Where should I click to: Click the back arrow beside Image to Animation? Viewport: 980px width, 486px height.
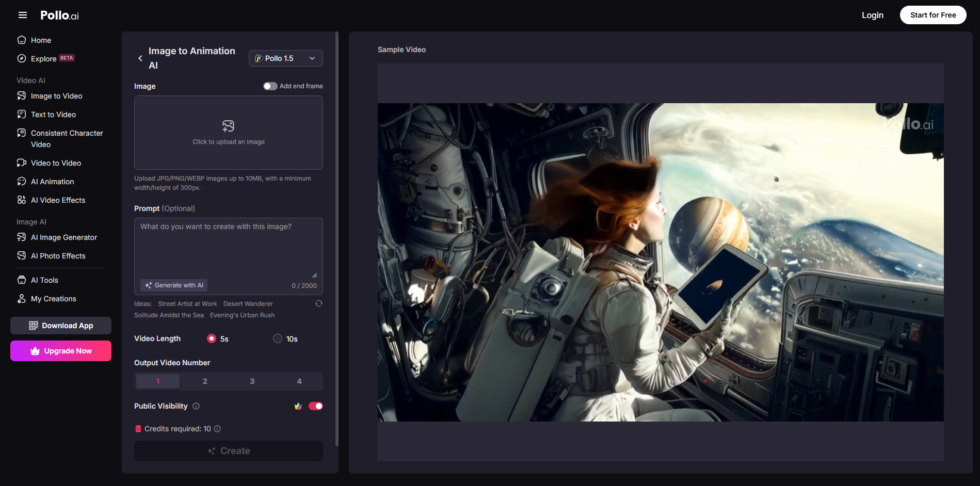click(140, 58)
